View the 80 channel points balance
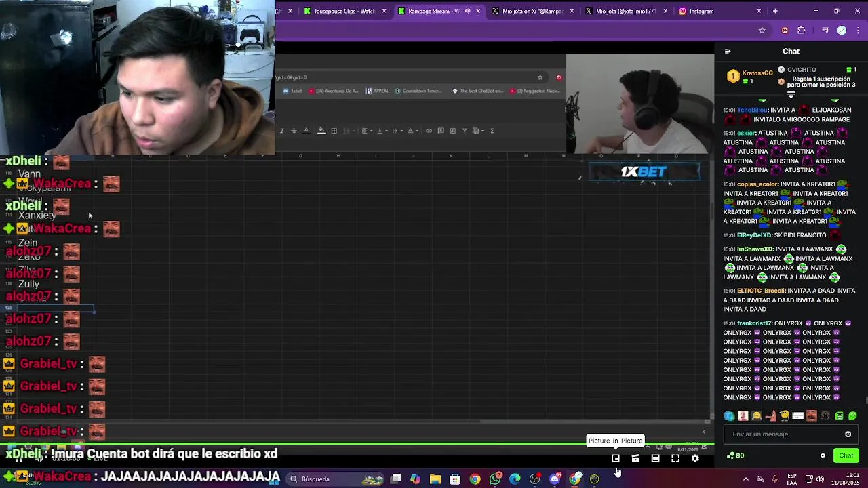The image size is (868, 488). [735, 455]
